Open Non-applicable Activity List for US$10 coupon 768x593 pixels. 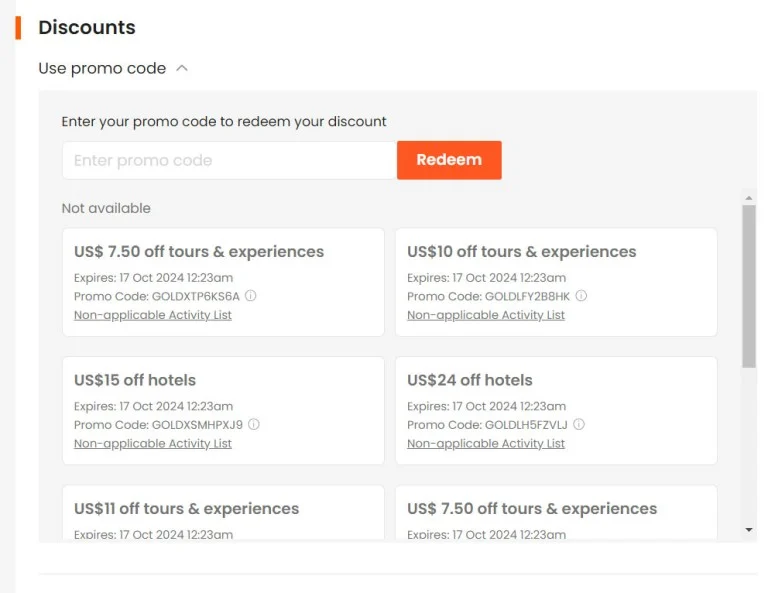(486, 315)
